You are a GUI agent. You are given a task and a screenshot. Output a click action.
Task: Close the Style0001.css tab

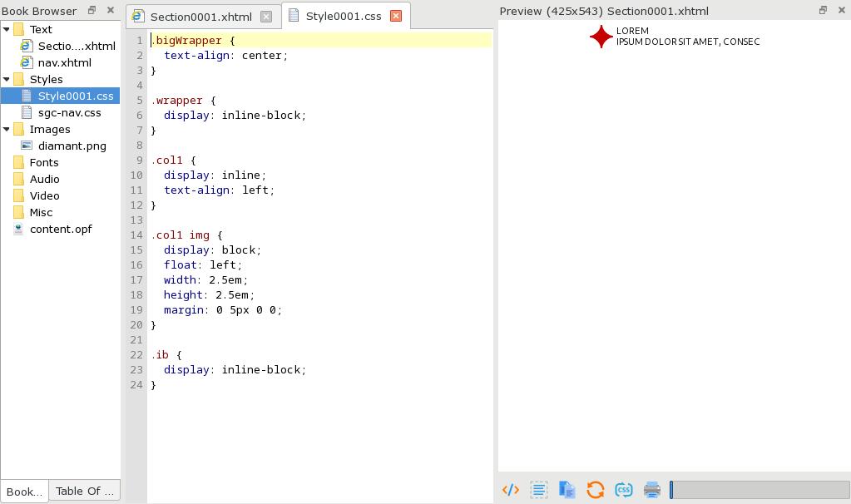[x=396, y=16]
